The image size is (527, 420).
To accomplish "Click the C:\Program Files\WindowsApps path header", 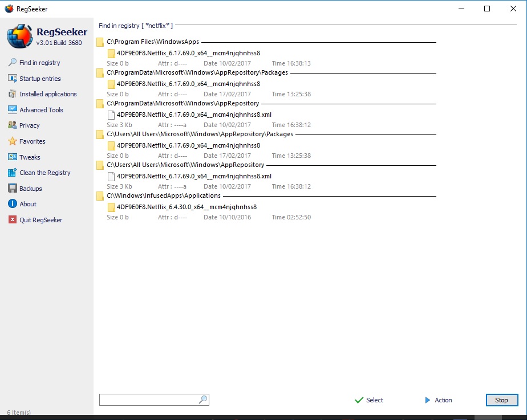I will (153, 42).
